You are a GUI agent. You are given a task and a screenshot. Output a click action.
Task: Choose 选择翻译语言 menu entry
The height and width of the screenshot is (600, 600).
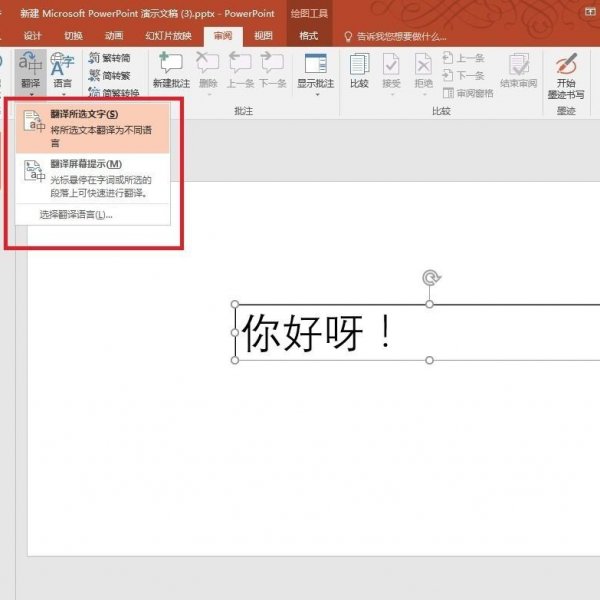75,214
